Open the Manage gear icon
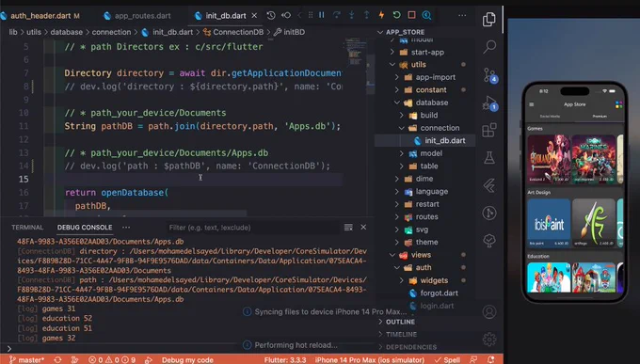 click(489, 339)
